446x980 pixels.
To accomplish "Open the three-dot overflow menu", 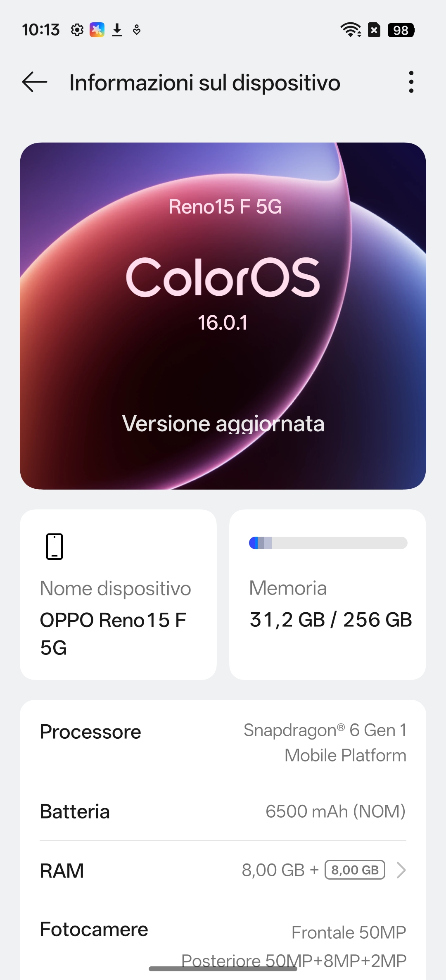I will 411,82.
